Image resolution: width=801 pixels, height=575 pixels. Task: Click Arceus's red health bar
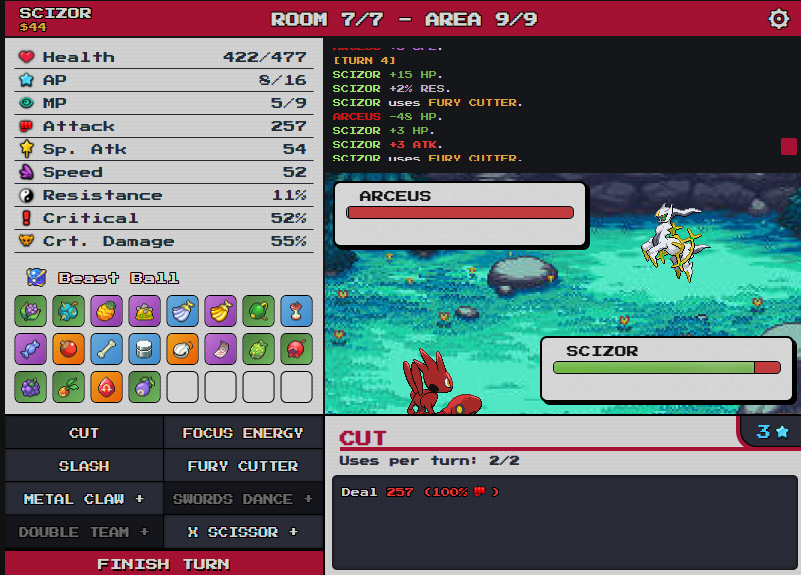point(460,212)
